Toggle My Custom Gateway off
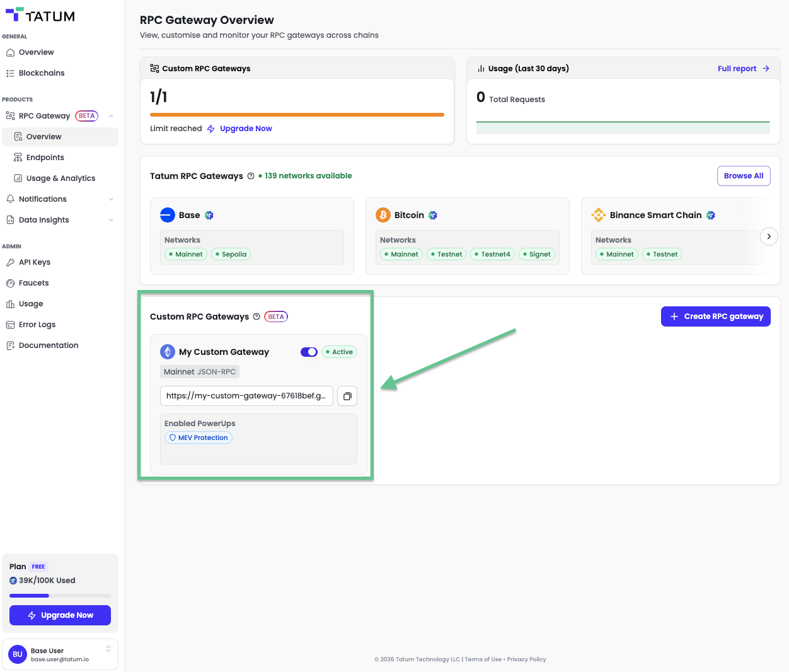Image resolution: width=789 pixels, height=672 pixels. 309,352
